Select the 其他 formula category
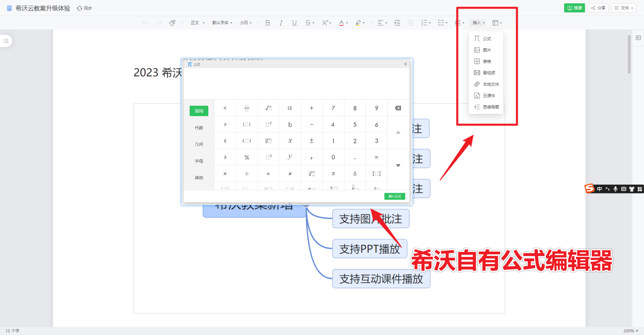The width and height of the screenshot is (644, 335). pos(199,178)
